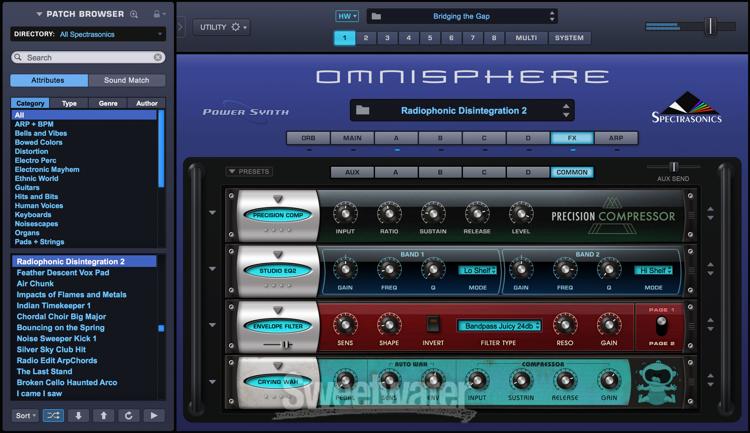Viewport: 750px width, 433px height.
Task: Click the Studio EQ2 effect slot
Action: [278, 271]
